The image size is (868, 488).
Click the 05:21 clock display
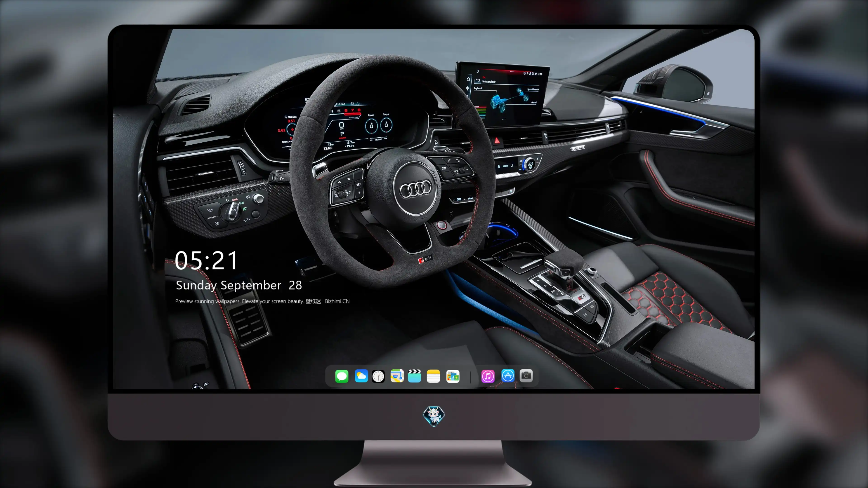pos(206,260)
